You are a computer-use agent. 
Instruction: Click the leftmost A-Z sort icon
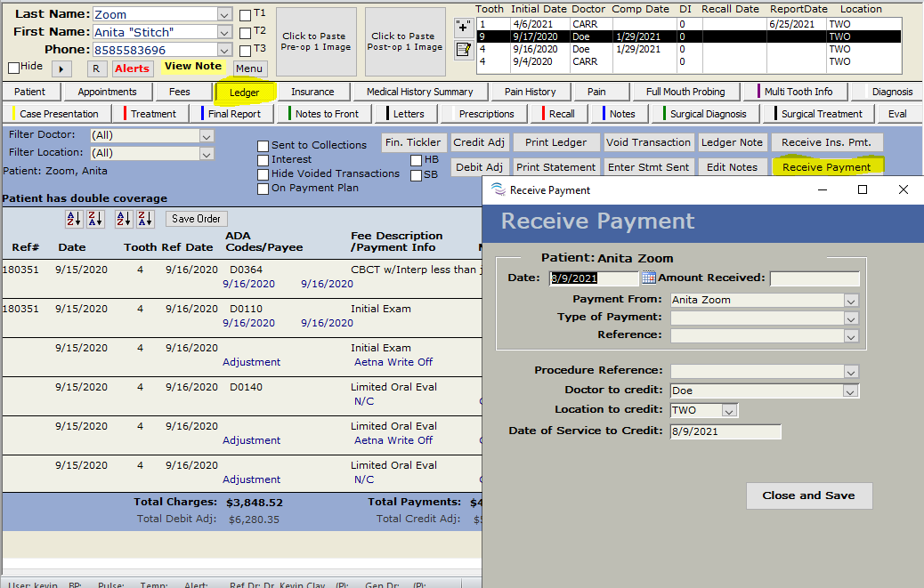(74, 219)
